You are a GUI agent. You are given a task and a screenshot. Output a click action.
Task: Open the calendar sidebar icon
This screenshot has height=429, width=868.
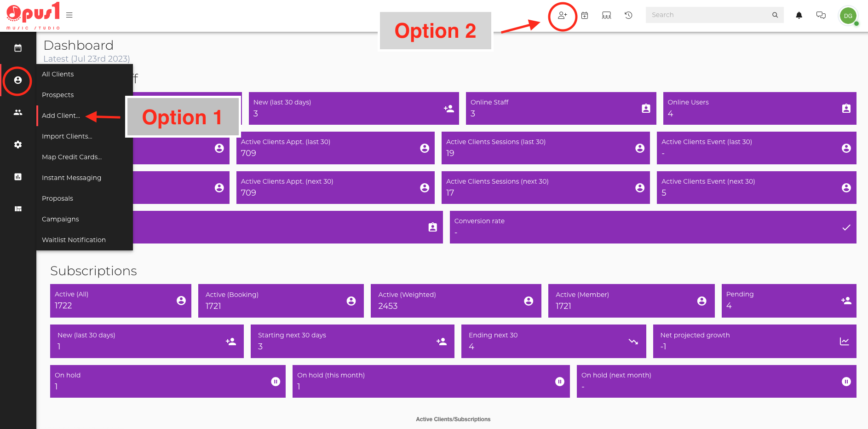click(x=18, y=48)
